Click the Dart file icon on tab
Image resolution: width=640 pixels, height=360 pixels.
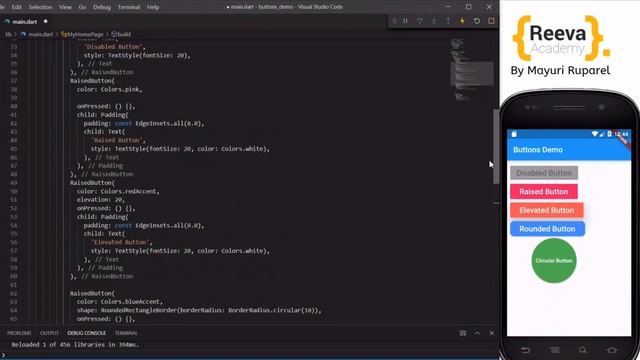7,22
